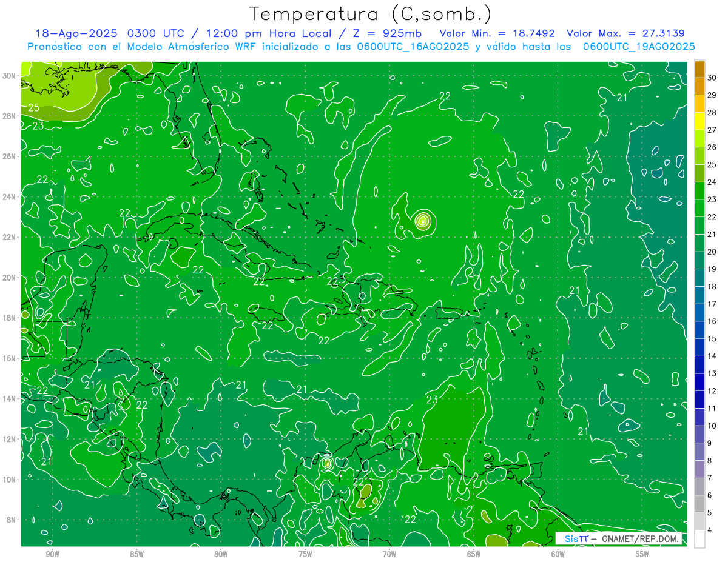Click the 10N latitude axis label
Image resolution: width=728 pixels, height=562 pixels.
(10, 479)
